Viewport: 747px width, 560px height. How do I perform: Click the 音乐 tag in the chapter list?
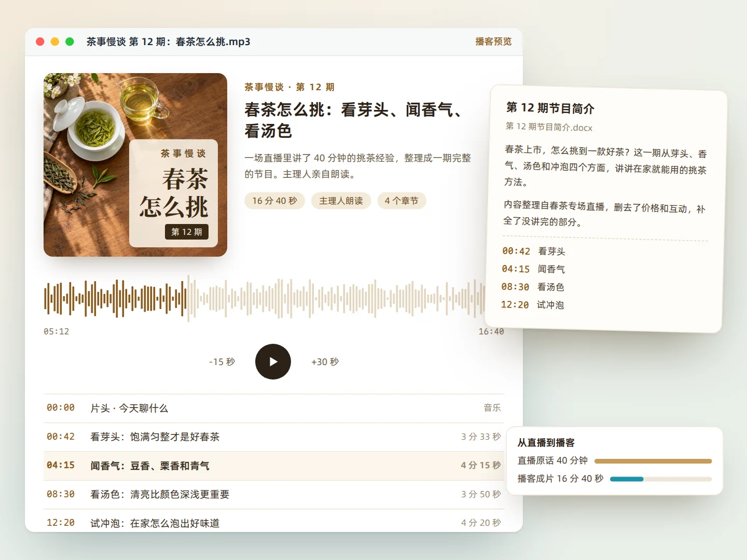(492, 408)
